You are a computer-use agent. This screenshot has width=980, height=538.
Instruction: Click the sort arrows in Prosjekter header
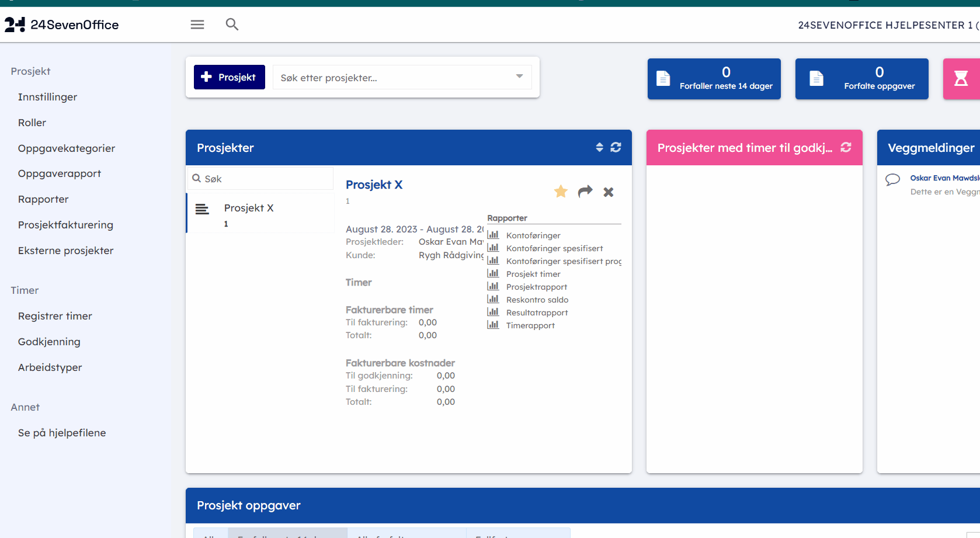(599, 147)
